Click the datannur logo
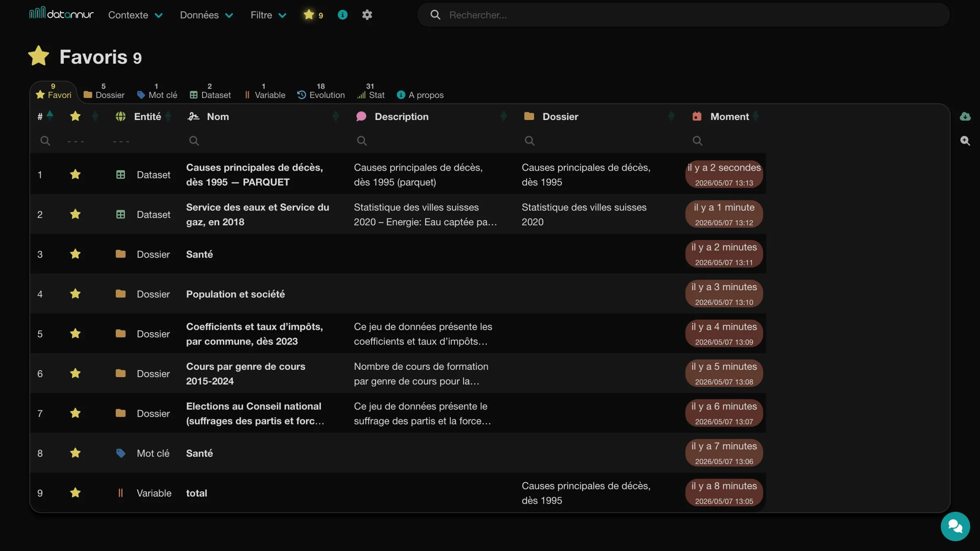 pyautogui.click(x=61, y=13)
